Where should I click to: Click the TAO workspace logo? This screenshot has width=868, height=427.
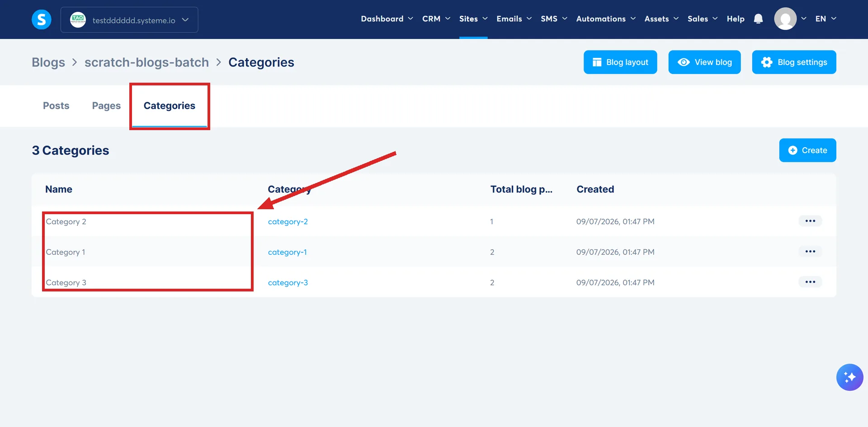coord(78,19)
